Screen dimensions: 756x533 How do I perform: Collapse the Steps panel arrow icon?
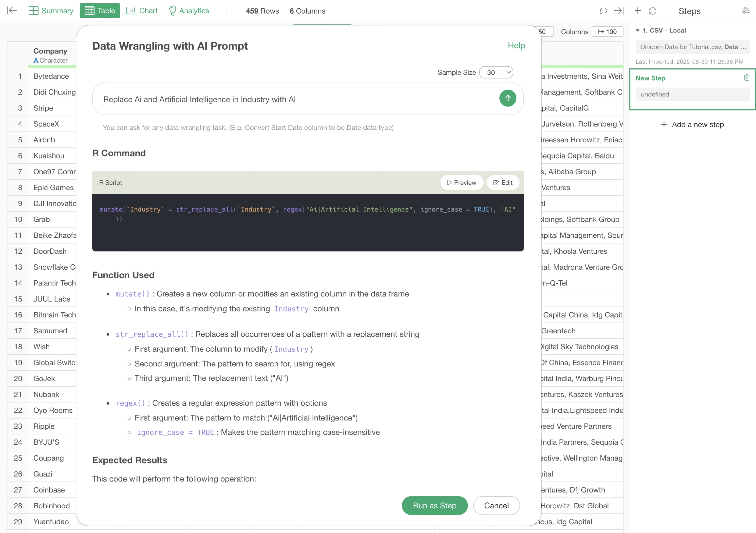tap(619, 11)
